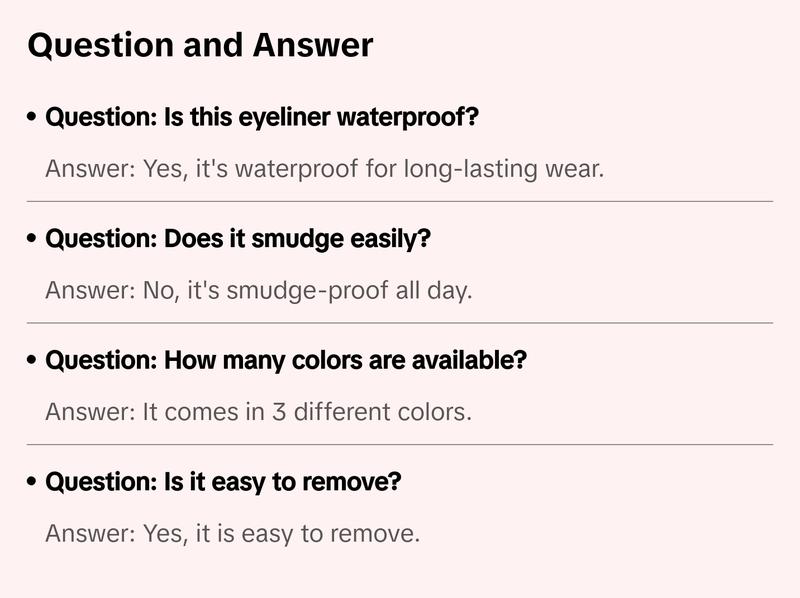Select the "smudge-proof all day" answer
800x598 pixels.
pos(258,290)
